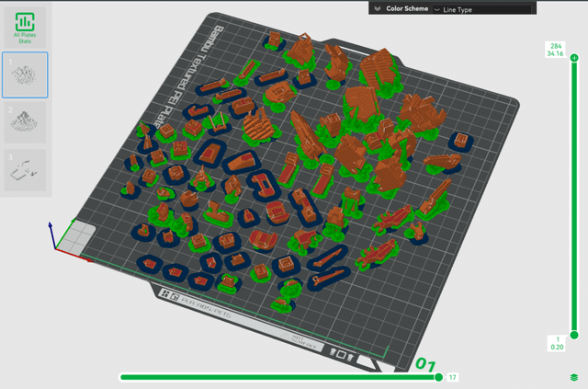Open the Line Type color scheme dropdown

484,9
